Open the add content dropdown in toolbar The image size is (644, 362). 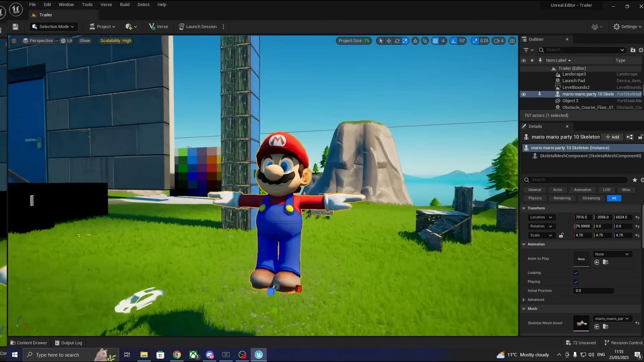coord(131,27)
